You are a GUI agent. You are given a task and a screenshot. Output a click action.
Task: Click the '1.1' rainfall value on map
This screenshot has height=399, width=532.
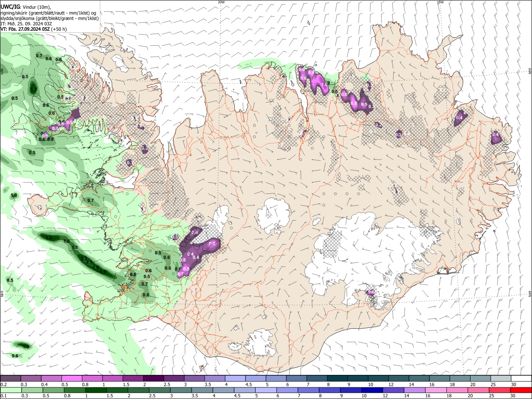pos(75,247)
